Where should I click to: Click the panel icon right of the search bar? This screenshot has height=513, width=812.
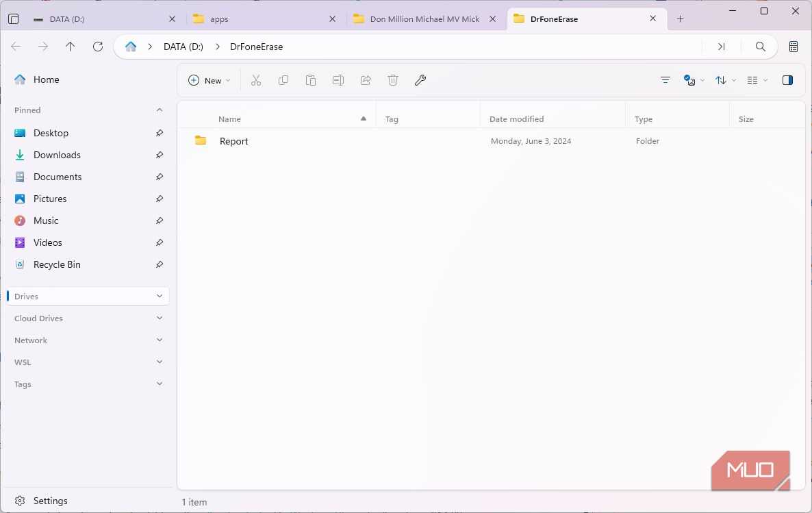tap(794, 47)
